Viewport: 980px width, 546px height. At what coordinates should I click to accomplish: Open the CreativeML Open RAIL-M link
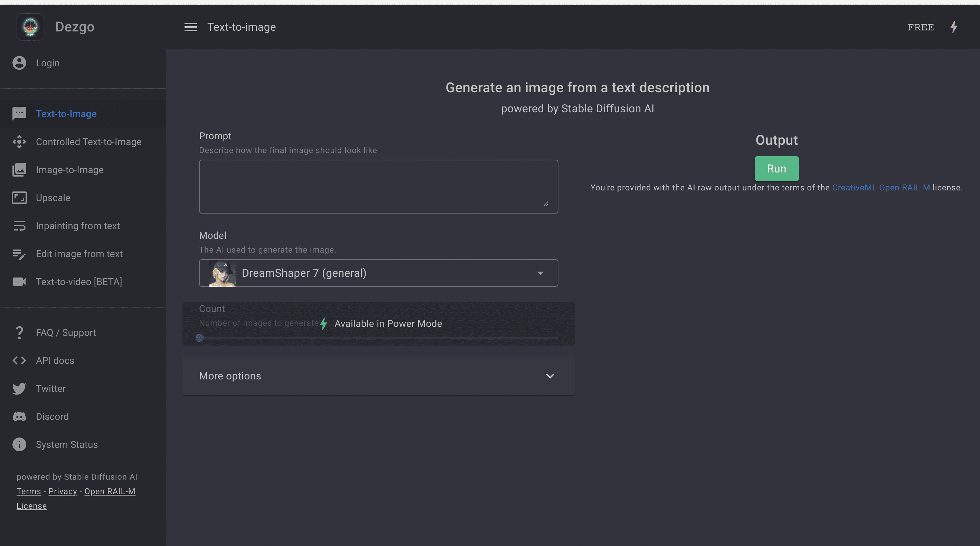pyautogui.click(x=881, y=188)
